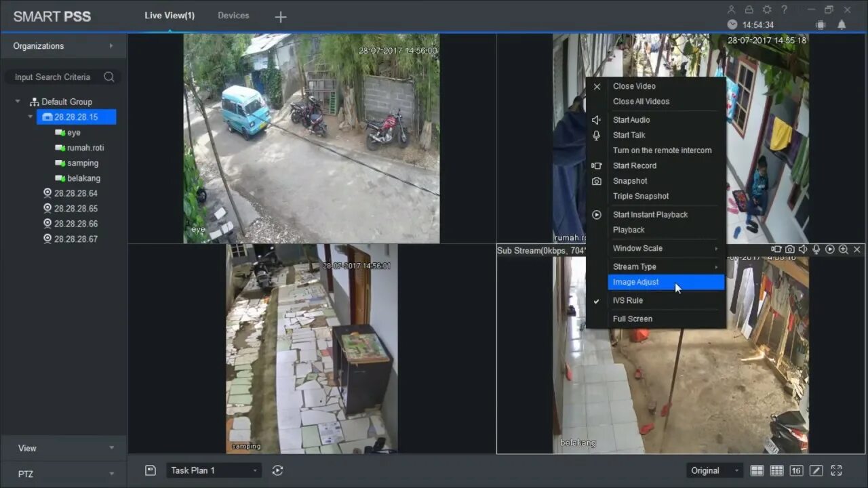Start tour refresh icon beside Task Plan

point(277,470)
